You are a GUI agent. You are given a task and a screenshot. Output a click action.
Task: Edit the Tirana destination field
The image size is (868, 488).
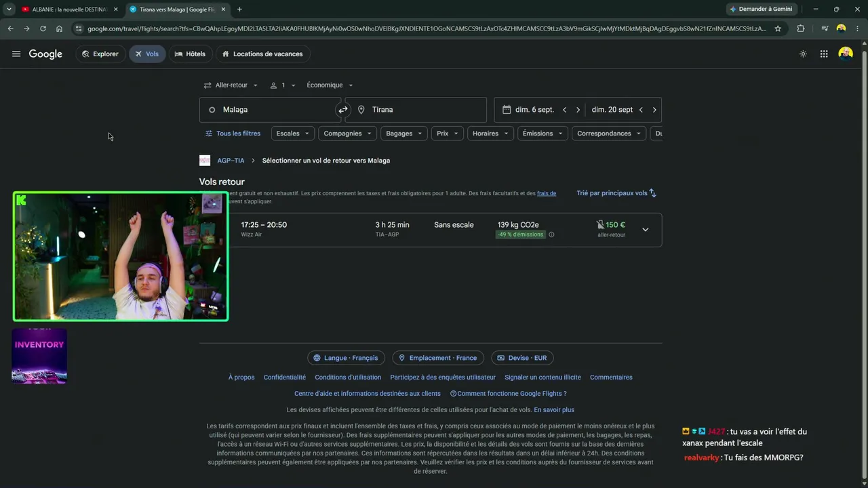tap(416, 110)
